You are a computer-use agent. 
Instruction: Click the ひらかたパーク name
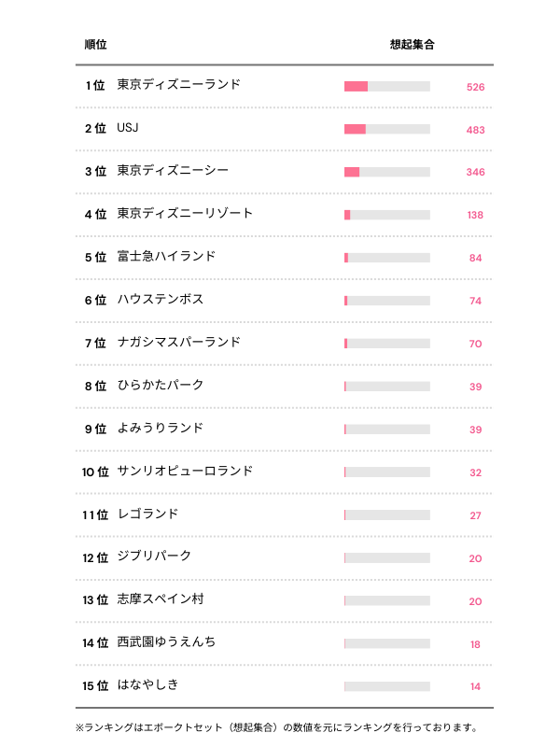(x=161, y=386)
